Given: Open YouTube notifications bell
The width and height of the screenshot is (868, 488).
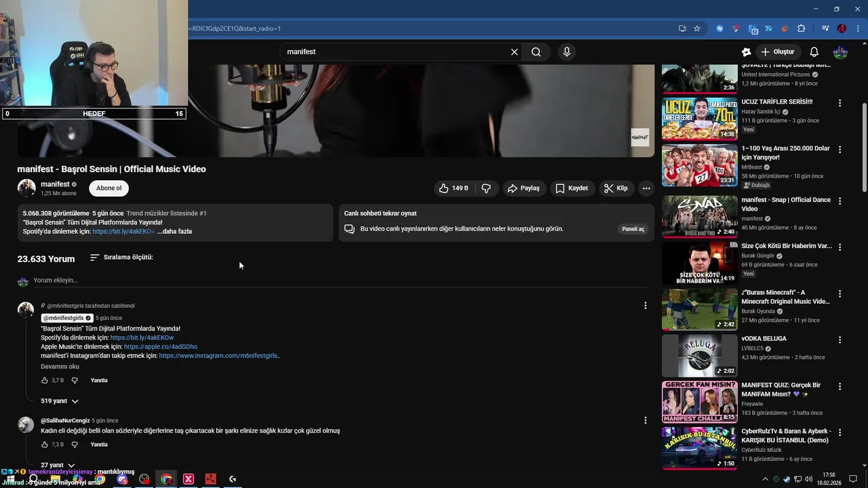Looking at the screenshot, I should coord(814,52).
